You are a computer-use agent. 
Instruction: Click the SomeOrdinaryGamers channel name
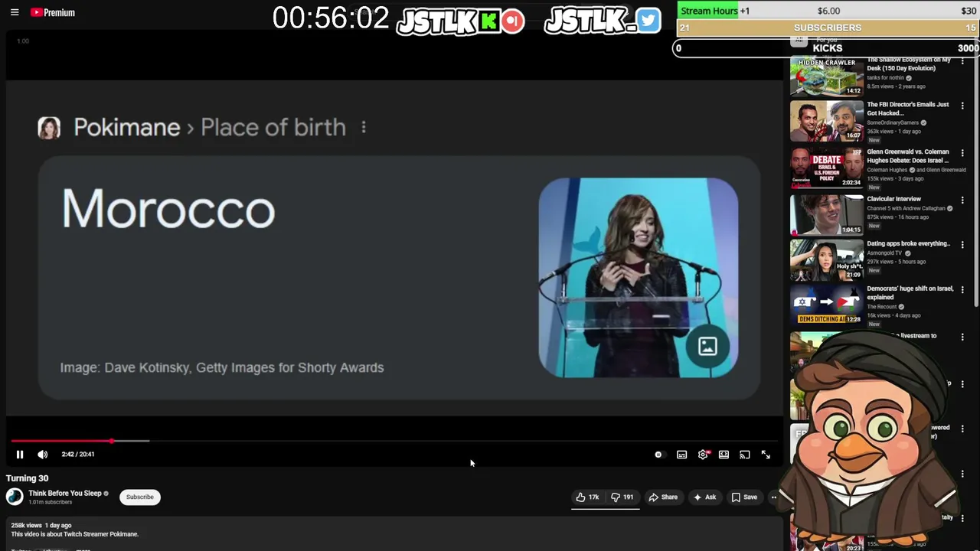click(x=892, y=122)
